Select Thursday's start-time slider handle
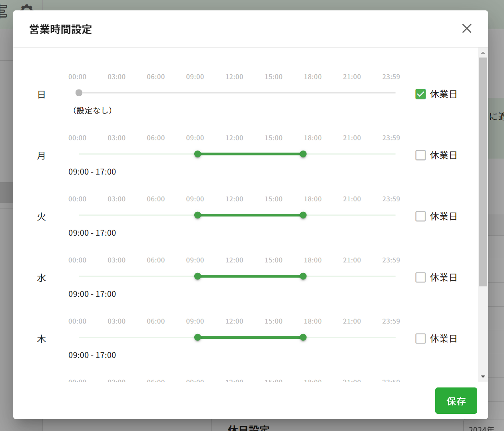 (197, 338)
